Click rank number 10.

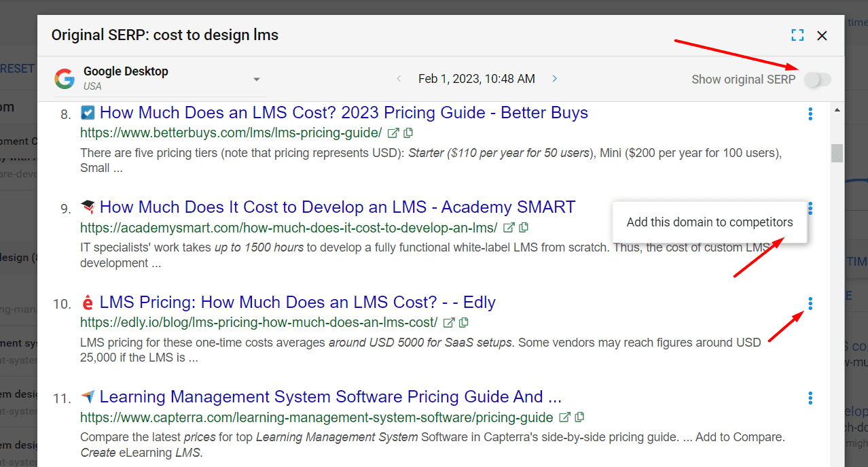[62, 304]
